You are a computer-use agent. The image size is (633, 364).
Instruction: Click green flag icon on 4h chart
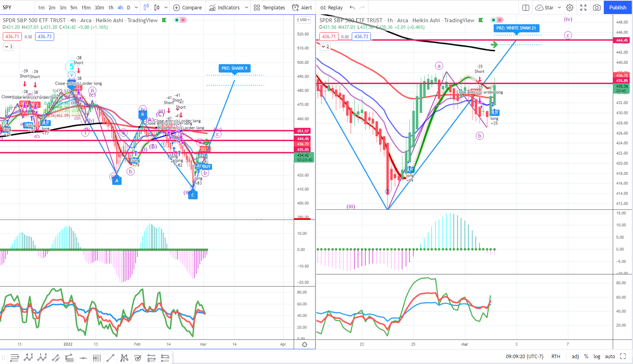[164, 20]
